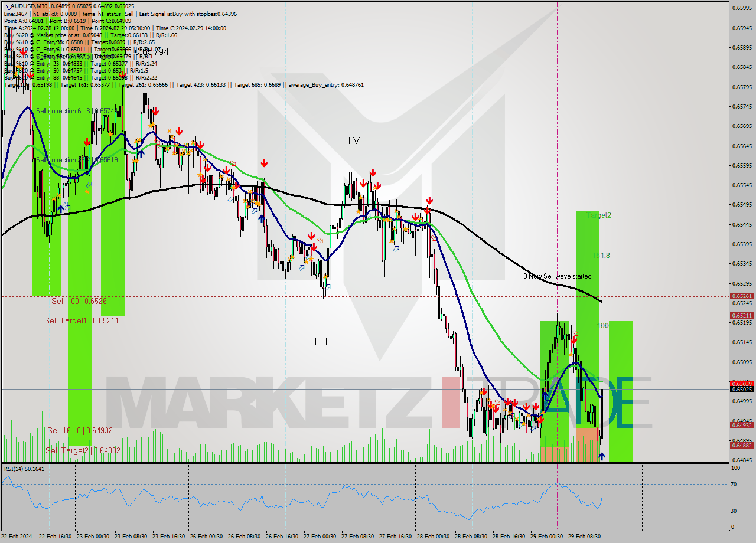
Task: Click the '29 Feb 08:30' time axis label
Action: (584, 537)
